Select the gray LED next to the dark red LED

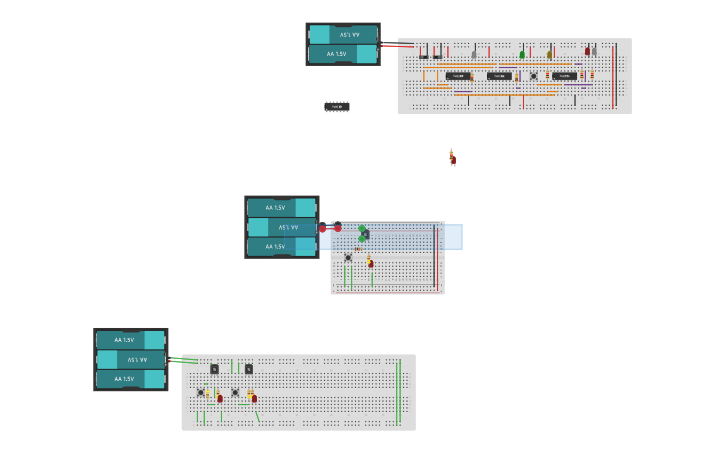click(x=594, y=51)
